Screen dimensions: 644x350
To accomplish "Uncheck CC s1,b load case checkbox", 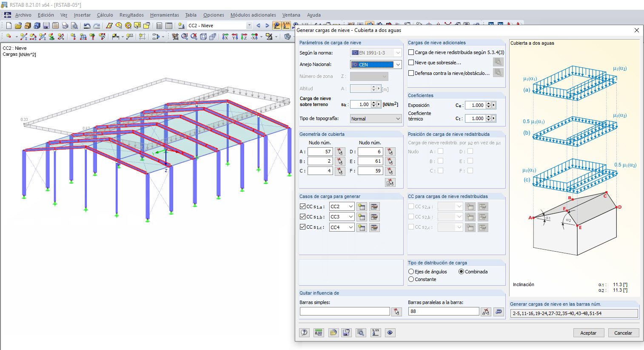I will [303, 217].
